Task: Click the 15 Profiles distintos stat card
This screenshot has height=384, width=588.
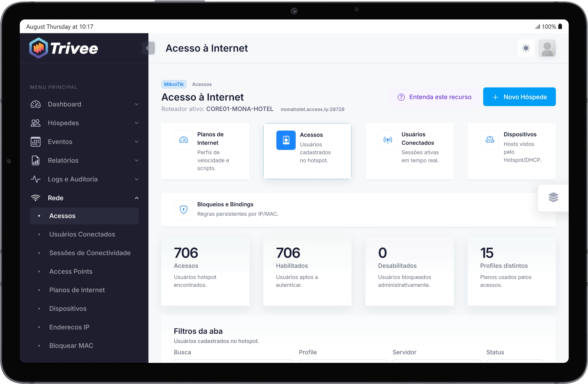Action: point(512,271)
